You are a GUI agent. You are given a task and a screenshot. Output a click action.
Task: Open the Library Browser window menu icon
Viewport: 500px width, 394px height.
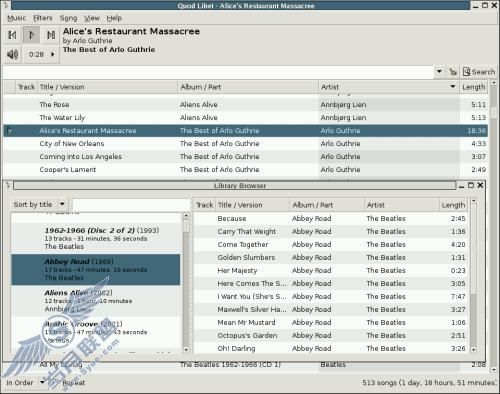click(8, 185)
